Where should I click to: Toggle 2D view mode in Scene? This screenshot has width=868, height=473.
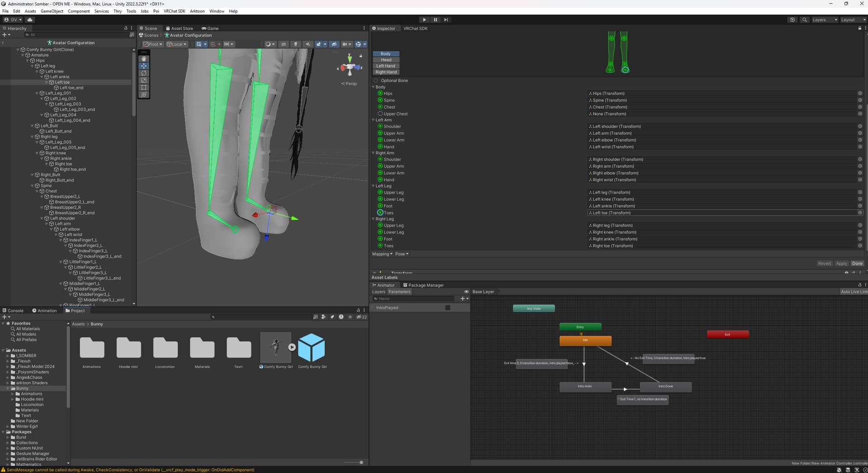click(x=283, y=44)
